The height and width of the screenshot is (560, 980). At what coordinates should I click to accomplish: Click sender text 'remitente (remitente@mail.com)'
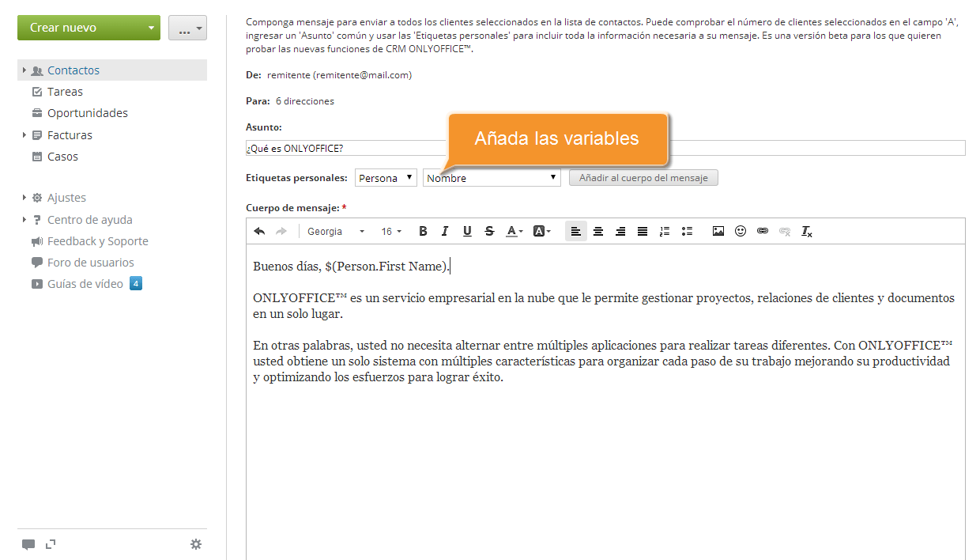click(x=340, y=75)
